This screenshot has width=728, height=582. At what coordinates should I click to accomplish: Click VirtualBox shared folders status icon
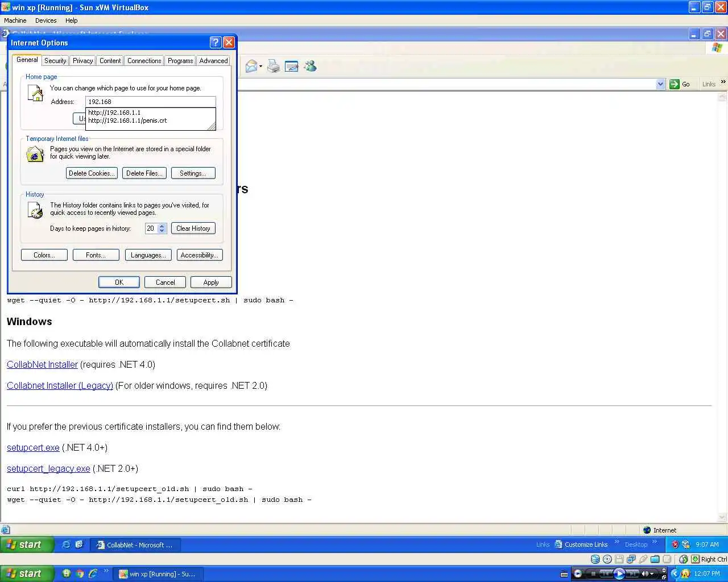[655, 559]
